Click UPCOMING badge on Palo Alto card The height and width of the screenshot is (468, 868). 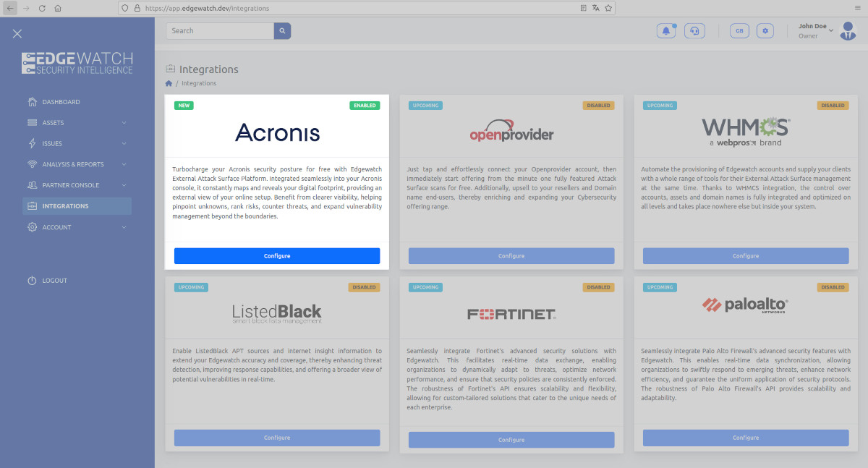click(660, 287)
